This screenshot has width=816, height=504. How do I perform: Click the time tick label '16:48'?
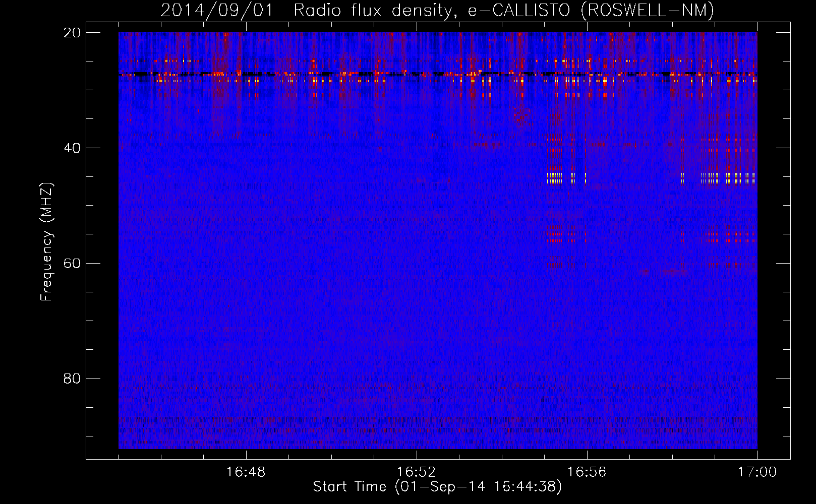246,472
